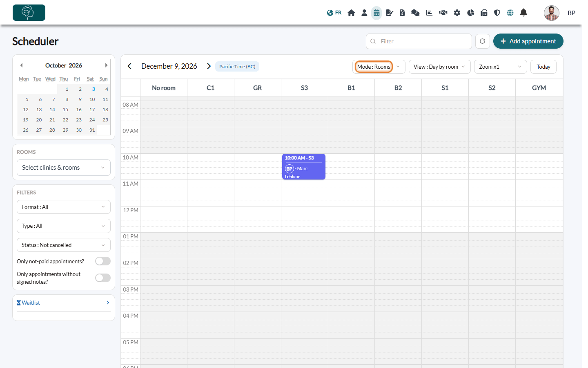Open the teal globe web icon
Screen dimensions: 588x368
tap(510, 13)
